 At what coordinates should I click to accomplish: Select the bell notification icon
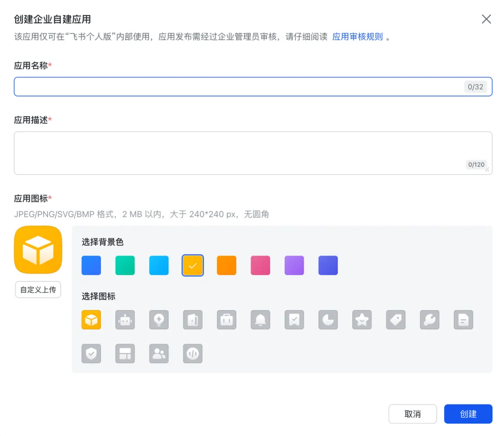(260, 320)
